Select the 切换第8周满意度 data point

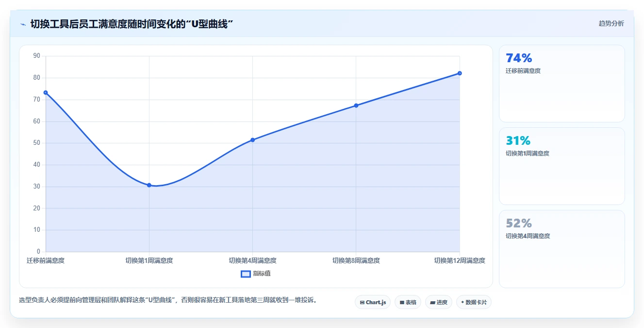[356, 105]
